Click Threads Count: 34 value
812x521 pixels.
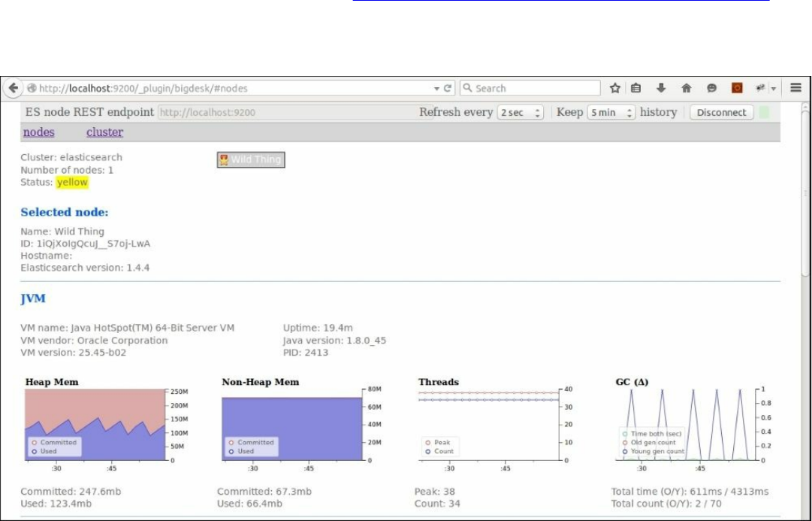tap(437, 504)
